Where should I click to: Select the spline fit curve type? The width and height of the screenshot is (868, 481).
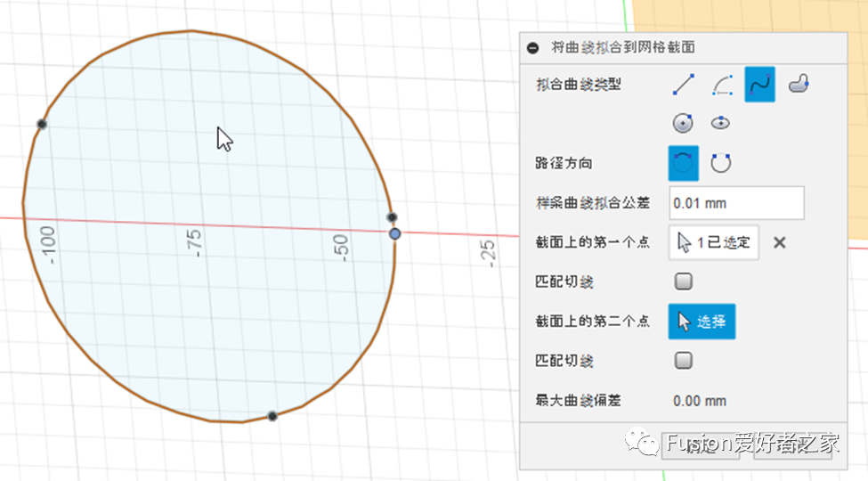pyautogui.click(x=759, y=85)
